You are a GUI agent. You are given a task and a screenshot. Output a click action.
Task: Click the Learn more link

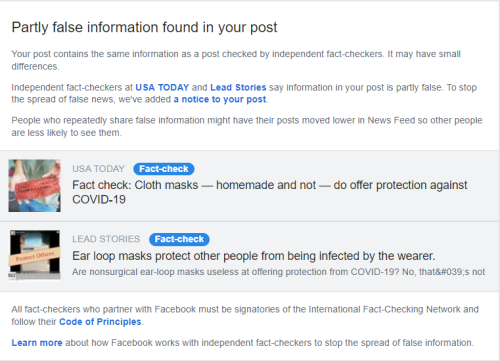click(x=37, y=343)
